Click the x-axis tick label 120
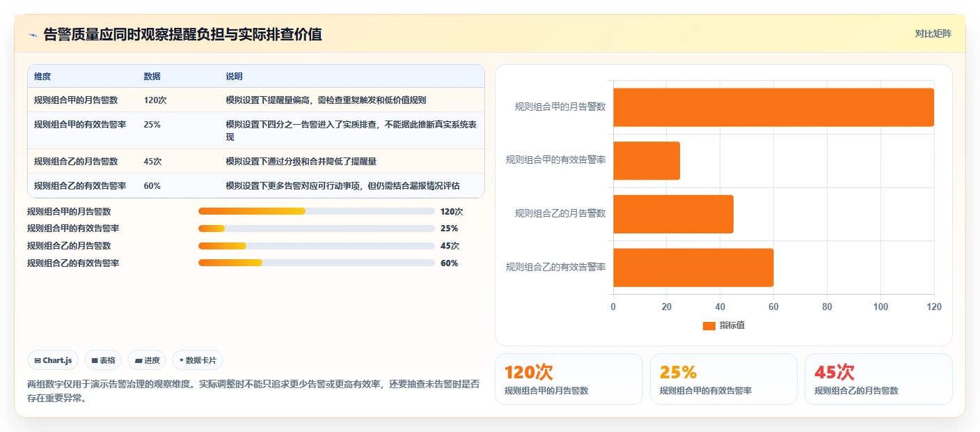The height and width of the screenshot is (432, 980). click(x=934, y=307)
